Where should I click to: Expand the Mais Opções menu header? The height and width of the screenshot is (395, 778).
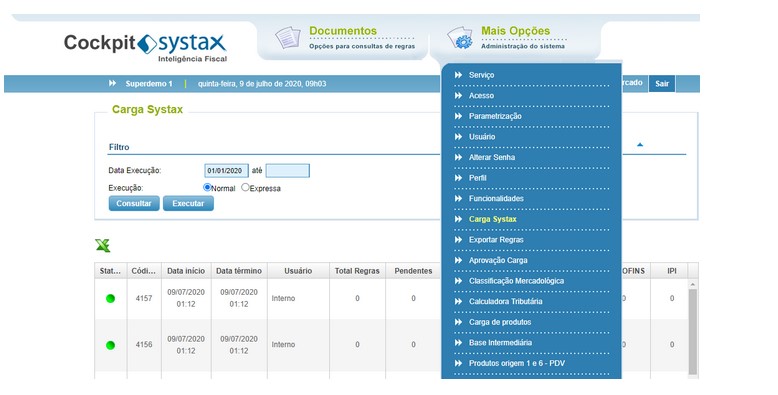coord(516,31)
